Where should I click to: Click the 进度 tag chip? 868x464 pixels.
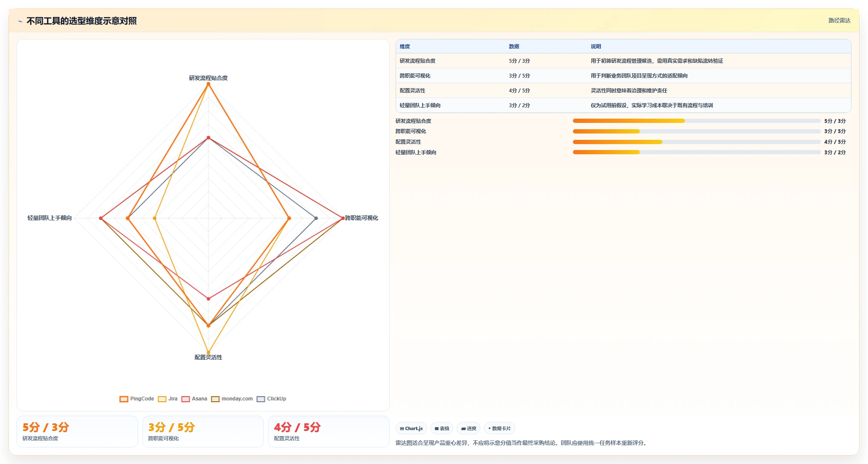[x=469, y=428]
